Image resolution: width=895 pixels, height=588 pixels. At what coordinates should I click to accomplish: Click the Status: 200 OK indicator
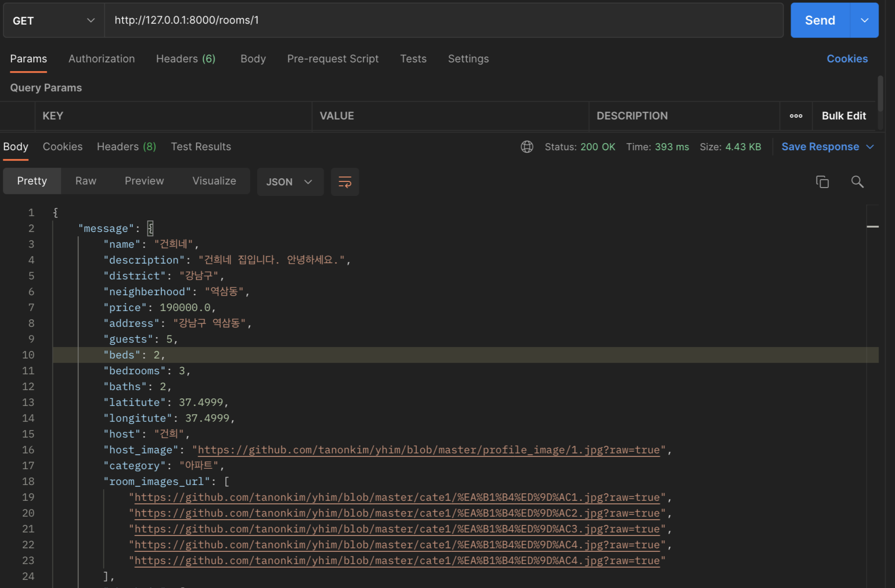[580, 147]
